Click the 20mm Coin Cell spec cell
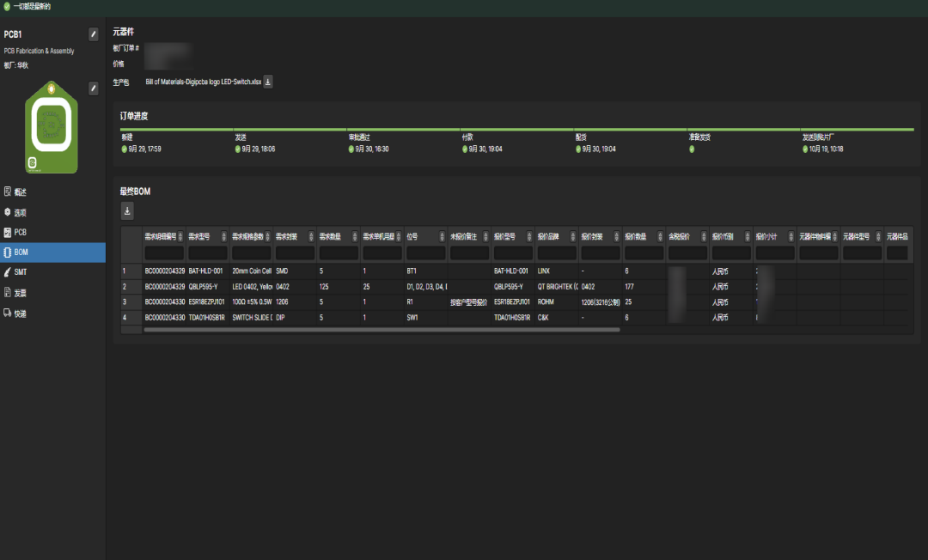Image resolution: width=928 pixels, height=560 pixels. (252, 271)
